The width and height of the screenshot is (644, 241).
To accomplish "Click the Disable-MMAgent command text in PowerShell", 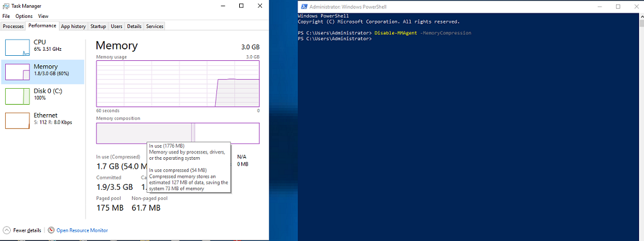I will [x=395, y=33].
